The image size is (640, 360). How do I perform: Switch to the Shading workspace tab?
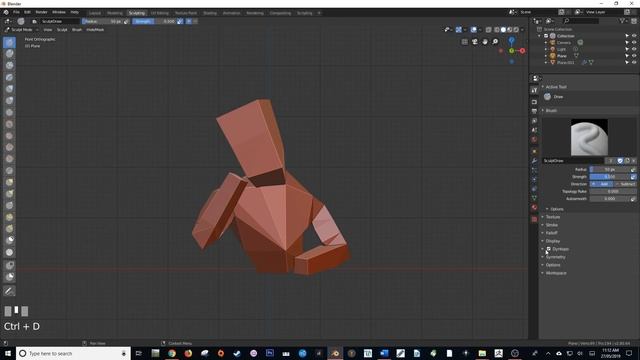[x=210, y=13]
